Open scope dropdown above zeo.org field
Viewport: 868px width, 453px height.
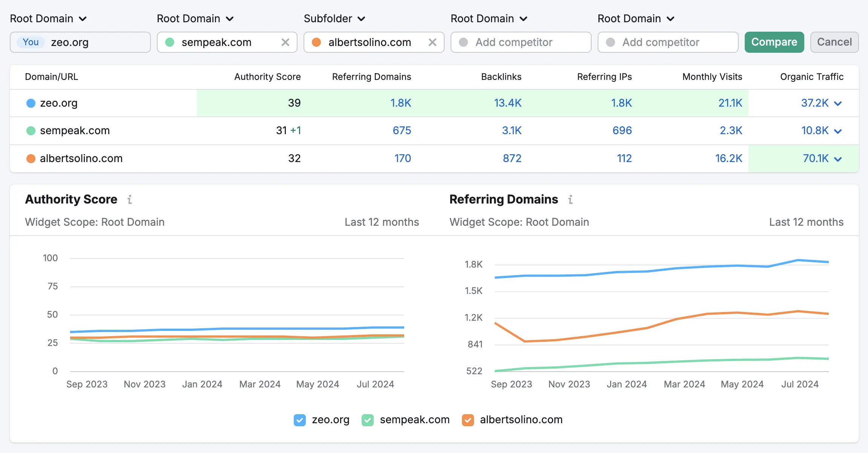[48, 18]
